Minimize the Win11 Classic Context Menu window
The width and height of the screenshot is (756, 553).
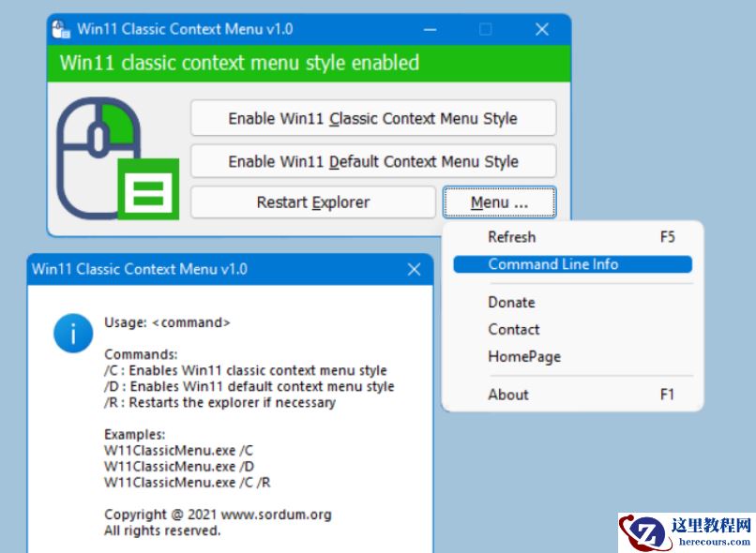[431, 29]
